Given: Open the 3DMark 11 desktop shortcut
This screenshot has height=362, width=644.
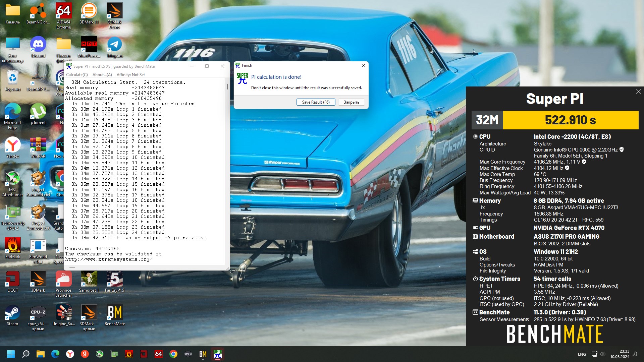Looking at the screenshot, I should tap(89, 13).
